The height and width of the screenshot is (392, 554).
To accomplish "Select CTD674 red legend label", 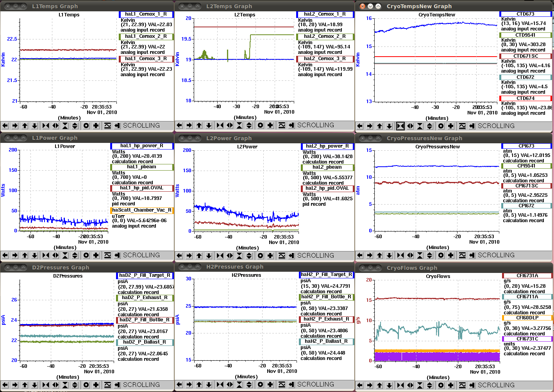I will tap(525, 98).
